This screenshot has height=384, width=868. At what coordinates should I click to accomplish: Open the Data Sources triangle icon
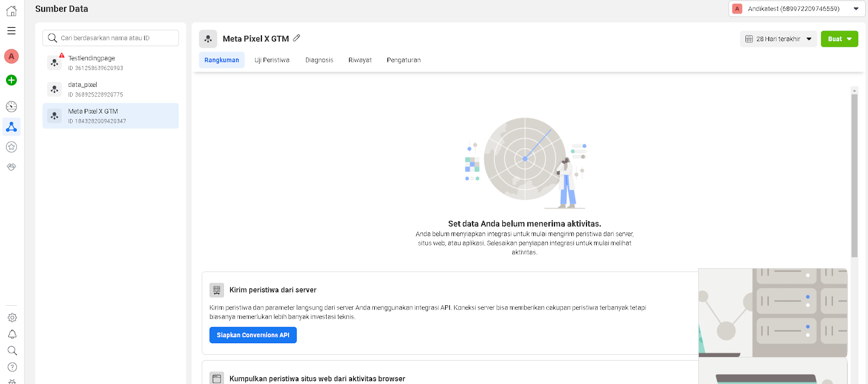pos(11,127)
